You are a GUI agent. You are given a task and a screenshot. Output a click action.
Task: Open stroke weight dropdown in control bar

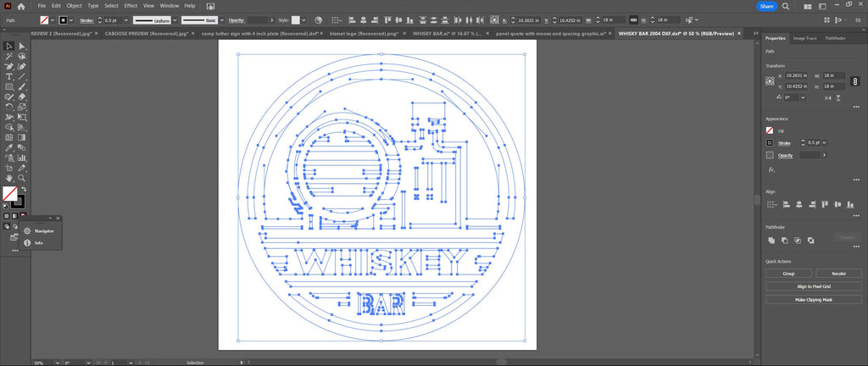tap(126, 19)
